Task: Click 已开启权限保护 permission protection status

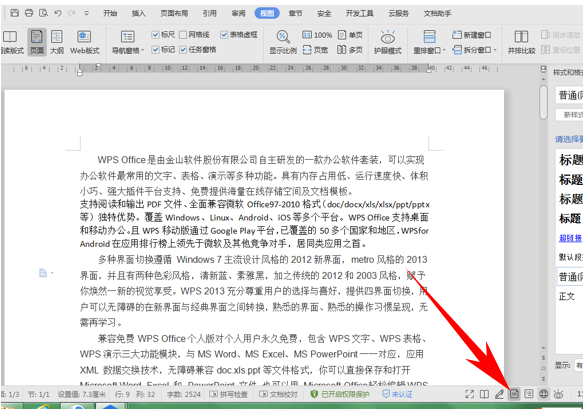Action: coord(340,394)
